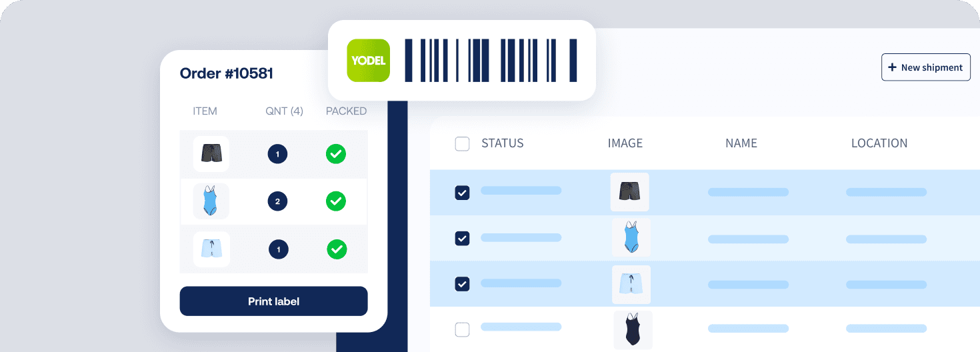Check the unchecked navy swimsuit row checkbox

click(x=462, y=329)
